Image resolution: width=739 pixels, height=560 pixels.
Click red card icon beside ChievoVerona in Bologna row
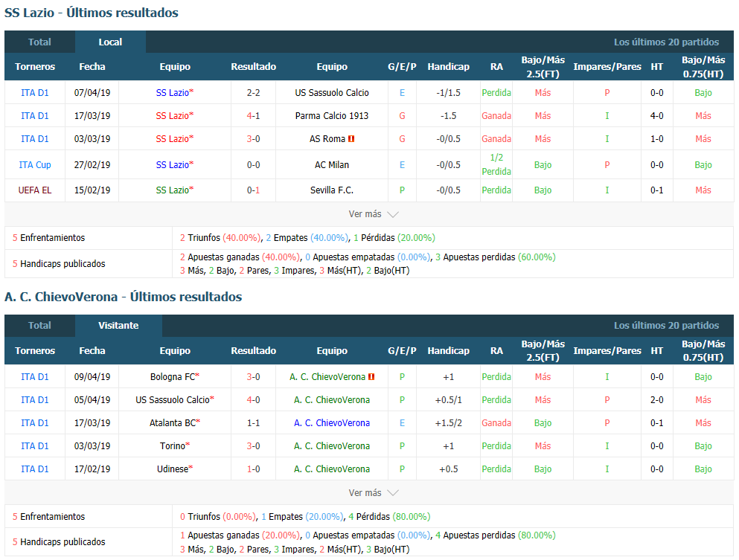[x=371, y=377]
